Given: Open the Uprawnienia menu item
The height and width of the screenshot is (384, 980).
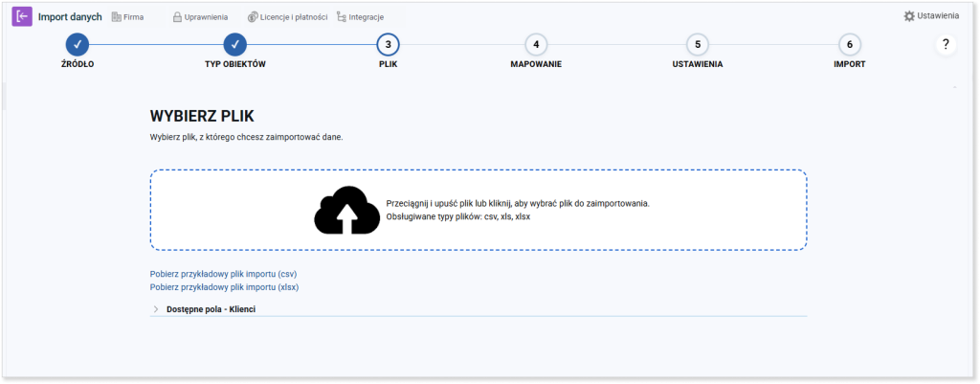Looking at the screenshot, I should pyautogui.click(x=200, y=17).
